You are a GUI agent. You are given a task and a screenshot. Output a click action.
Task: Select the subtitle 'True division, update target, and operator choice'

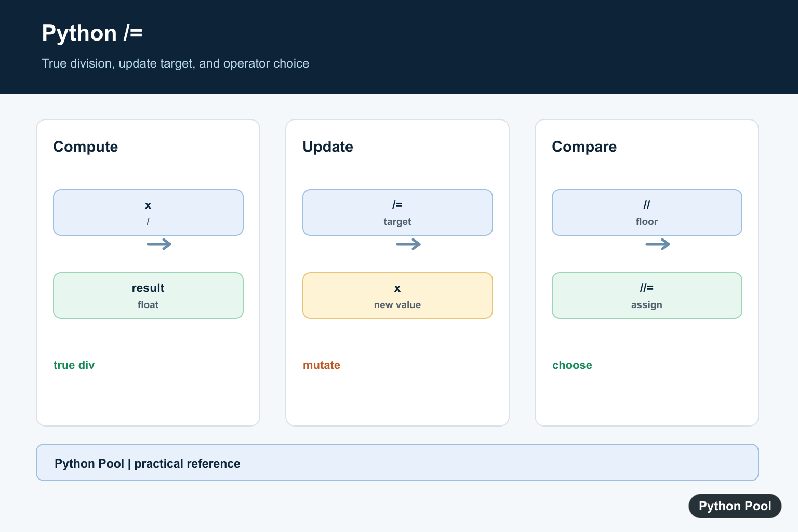click(175, 63)
